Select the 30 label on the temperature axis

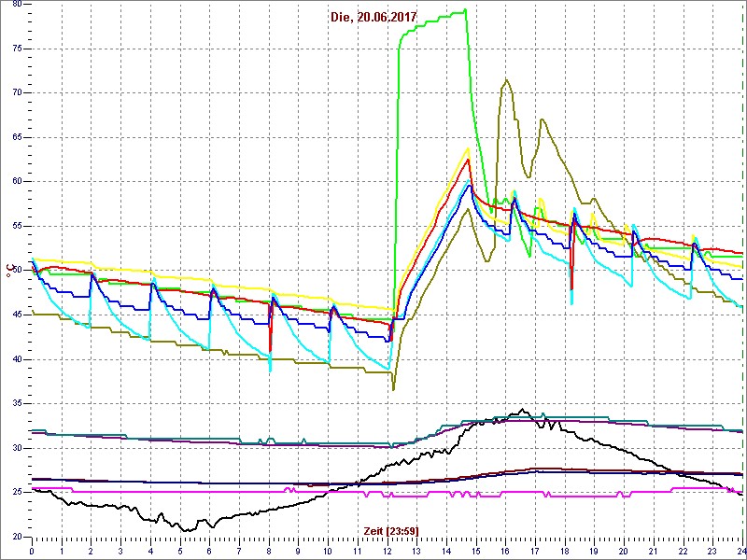tap(16, 448)
